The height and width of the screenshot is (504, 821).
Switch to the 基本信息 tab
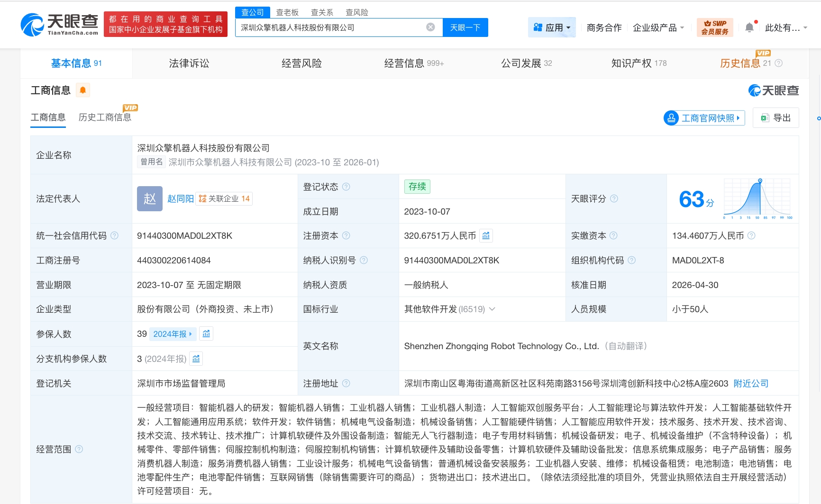[76, 63]
